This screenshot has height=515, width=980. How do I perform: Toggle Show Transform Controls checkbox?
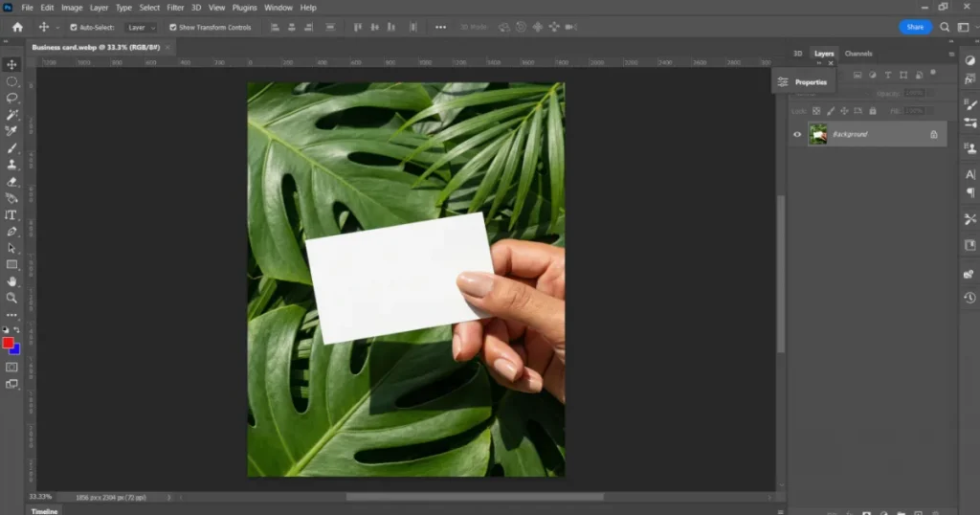coord(173,28)
